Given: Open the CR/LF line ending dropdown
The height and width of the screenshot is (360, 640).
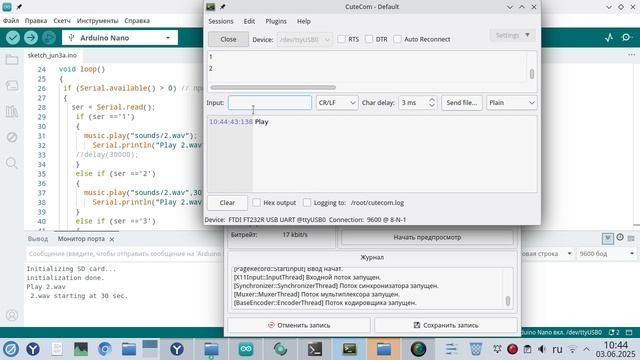Looking at the screenshot, I should coord(337,103).
